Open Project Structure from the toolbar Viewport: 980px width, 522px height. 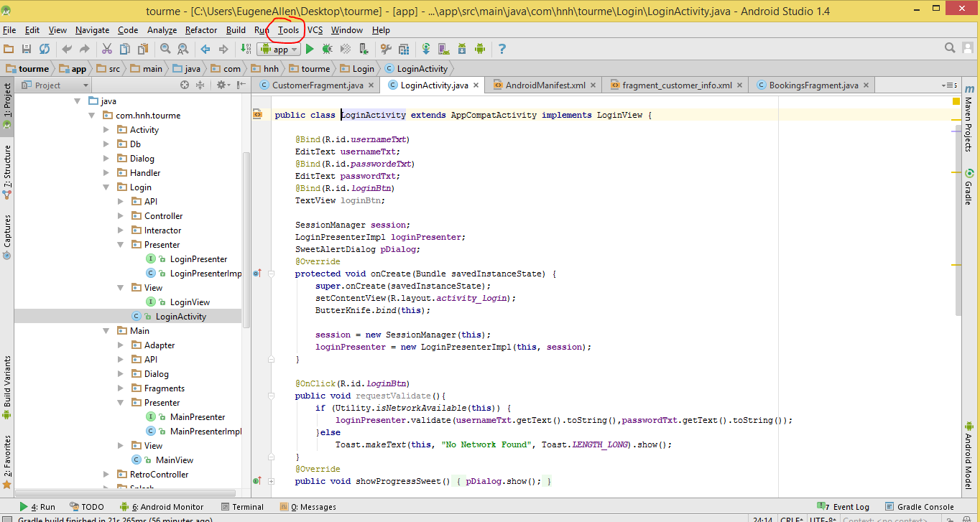tap(404, 49)
